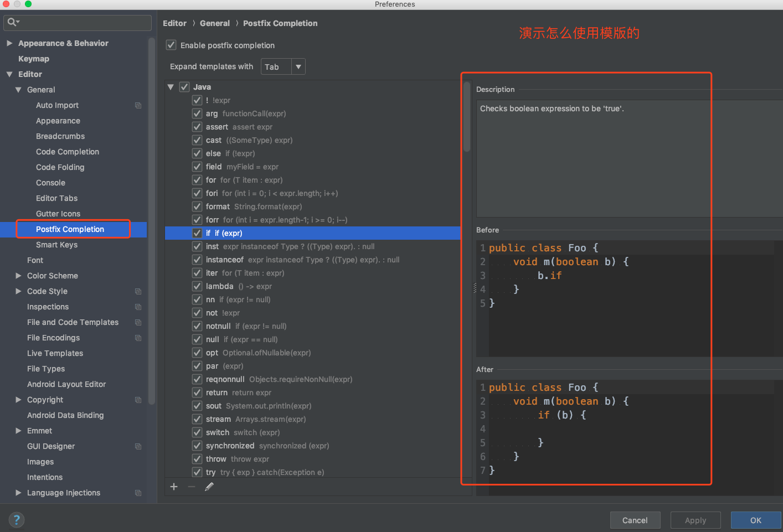Uncheck the sout template checkbox
This screenshot has width=783, height=532.
(x=197, y=406)
